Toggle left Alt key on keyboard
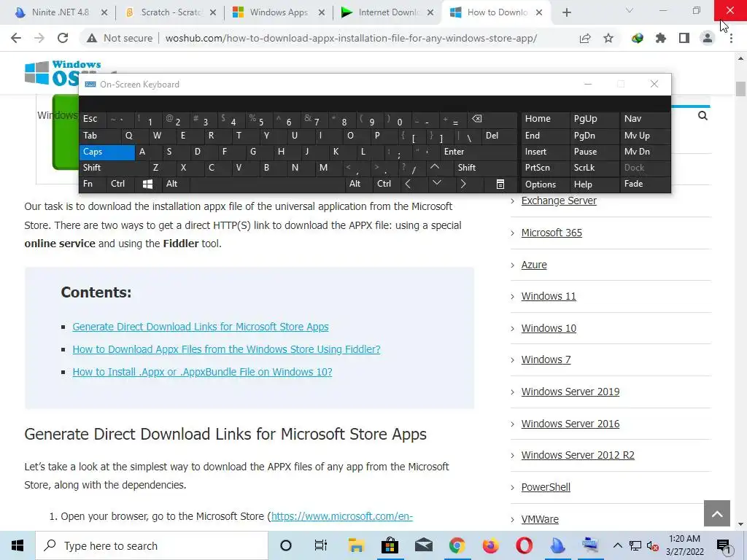Viewport: 747px width, 560px height. (175, 184)
